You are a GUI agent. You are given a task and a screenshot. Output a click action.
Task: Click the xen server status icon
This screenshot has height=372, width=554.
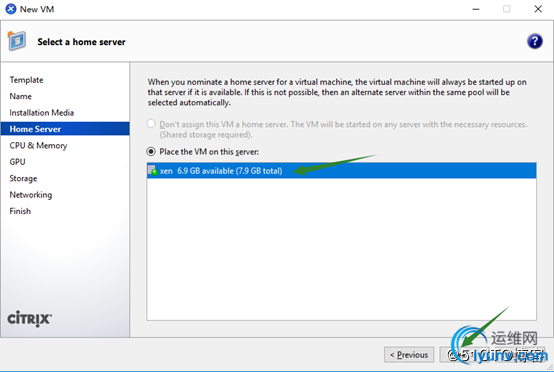(x=153, y=171)
